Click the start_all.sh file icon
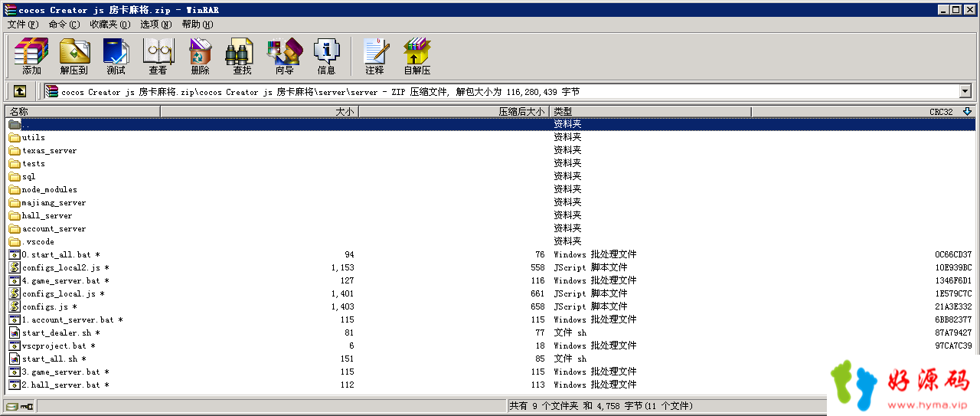This screenshot has width=980, height=416. (x=15, y=359)
